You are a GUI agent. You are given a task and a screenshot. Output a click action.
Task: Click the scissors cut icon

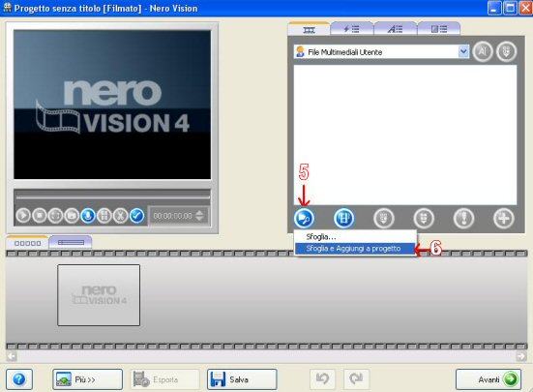[x=120, y=216]
